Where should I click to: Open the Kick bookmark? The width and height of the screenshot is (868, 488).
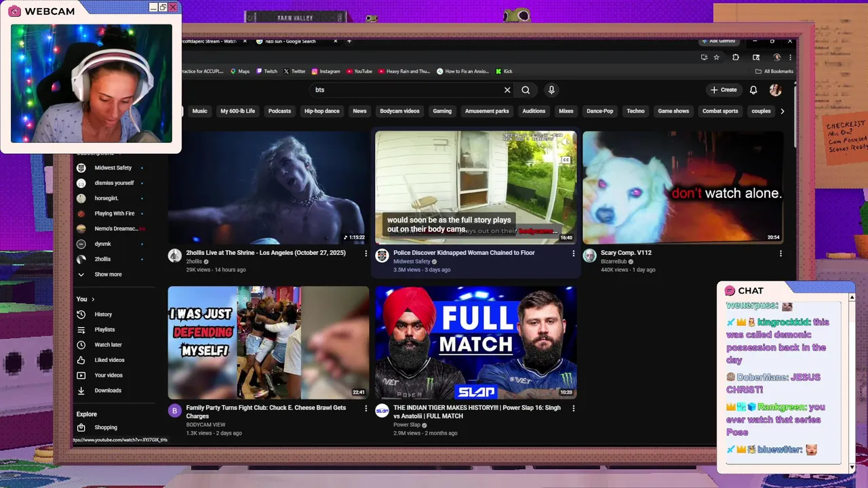pyautogui.click(x=504, y=71)
